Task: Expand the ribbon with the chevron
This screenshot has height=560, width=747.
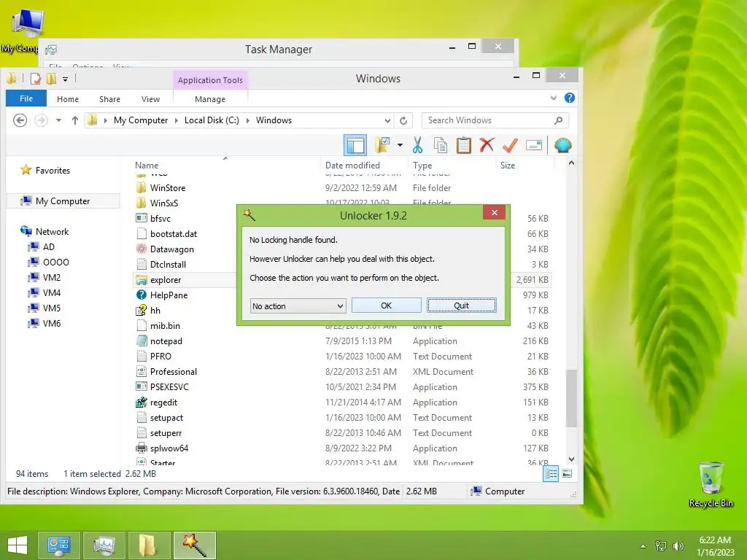Action: point(554,98)
